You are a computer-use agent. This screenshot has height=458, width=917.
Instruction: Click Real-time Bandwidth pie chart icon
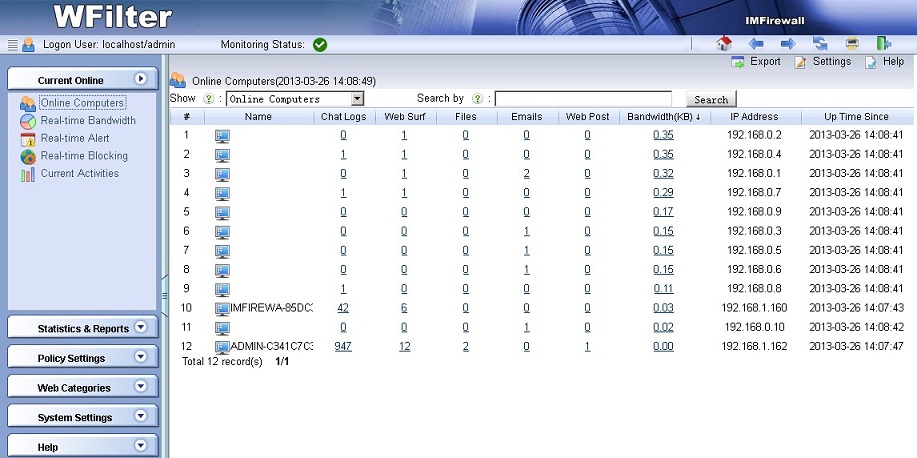[27, 121]
